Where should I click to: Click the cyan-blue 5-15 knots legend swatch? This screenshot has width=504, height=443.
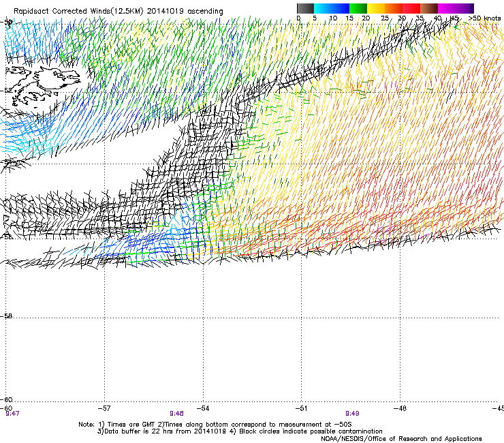332,8
